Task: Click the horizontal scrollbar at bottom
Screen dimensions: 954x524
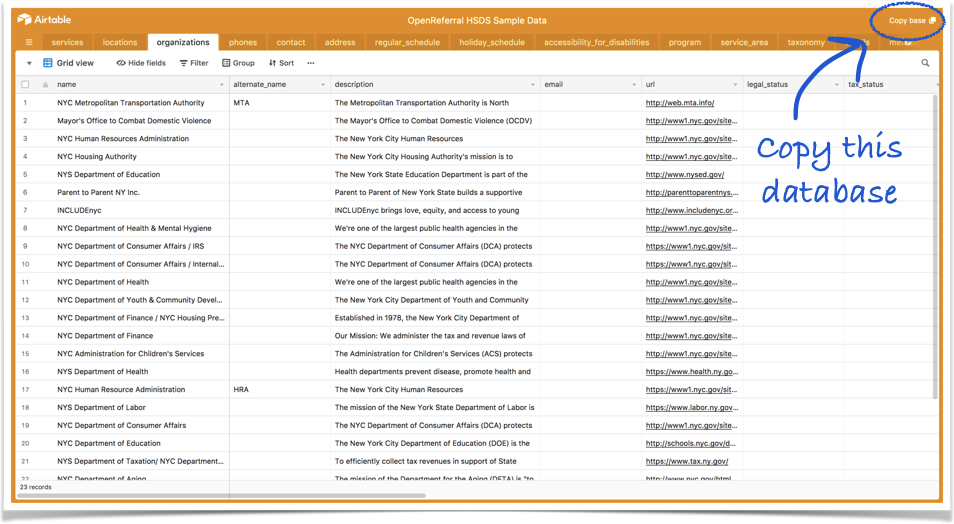Action: pos(222,495)
